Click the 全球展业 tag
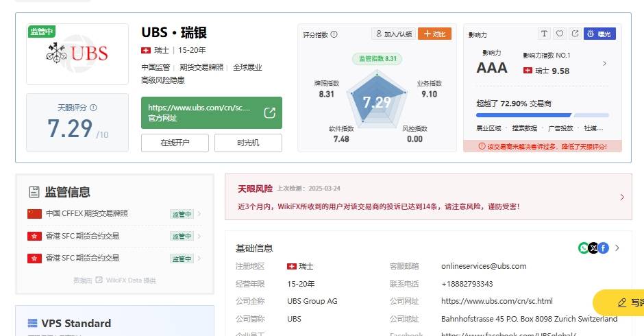The image size is (644, 336). click(x=247, y=67)
